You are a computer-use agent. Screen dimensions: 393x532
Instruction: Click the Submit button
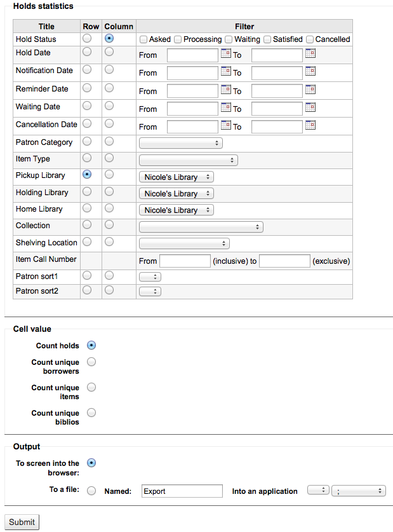[22, 522]
